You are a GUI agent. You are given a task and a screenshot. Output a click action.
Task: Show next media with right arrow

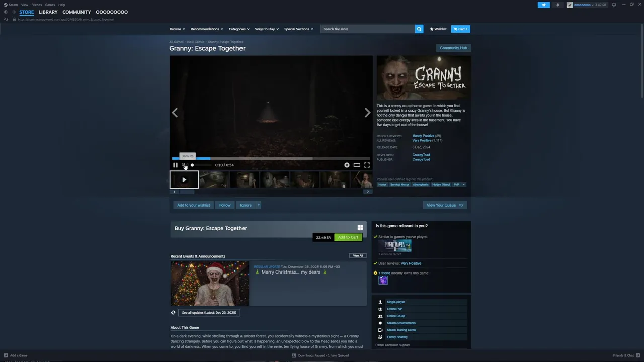pyautogui.click(x=367, y=113)
